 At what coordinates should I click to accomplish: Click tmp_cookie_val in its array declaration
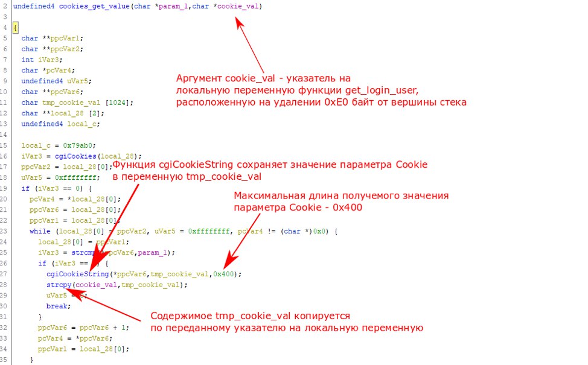[x=71, y=103]
